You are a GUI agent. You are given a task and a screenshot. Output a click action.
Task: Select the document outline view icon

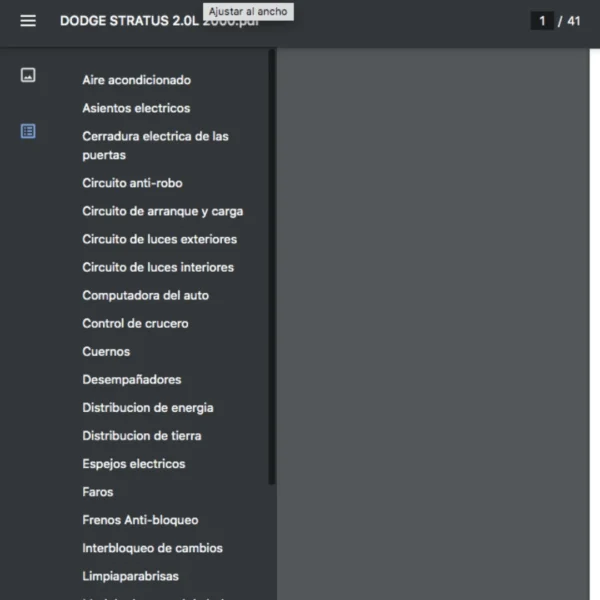28,131
